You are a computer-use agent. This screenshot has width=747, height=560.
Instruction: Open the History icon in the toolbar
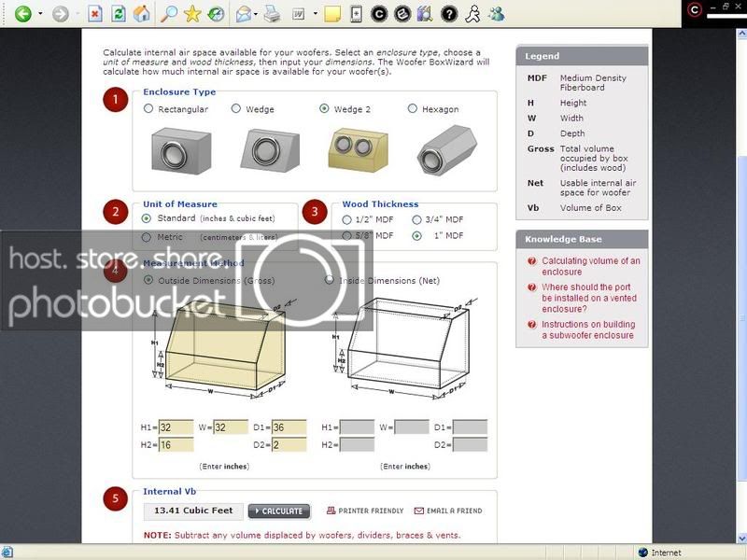216,14
